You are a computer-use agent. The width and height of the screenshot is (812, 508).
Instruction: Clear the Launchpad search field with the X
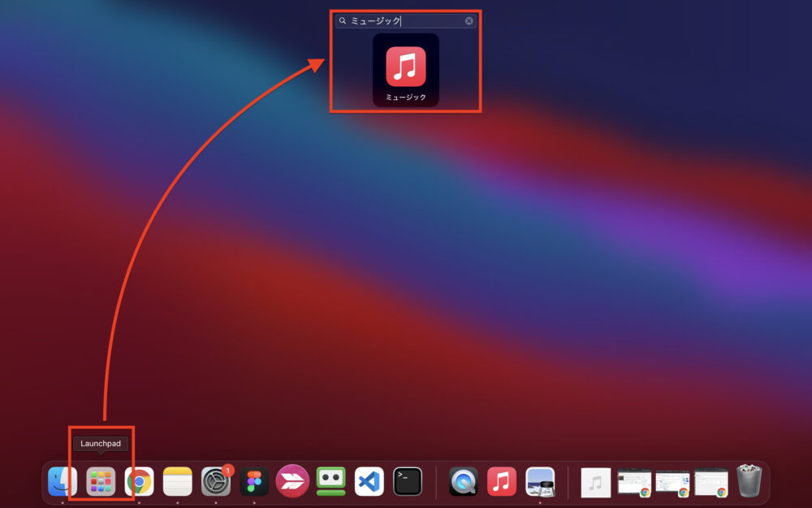pos(469,21)
